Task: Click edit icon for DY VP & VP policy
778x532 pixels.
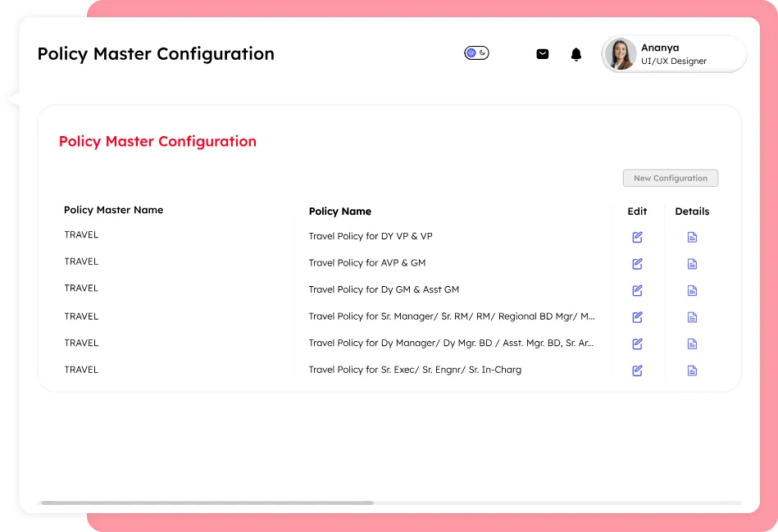Action: pos(637,237)
